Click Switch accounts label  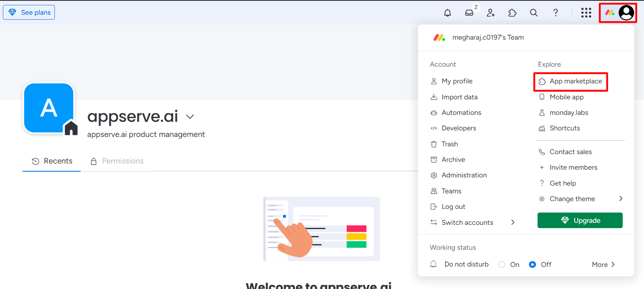[x=468, y=223]
